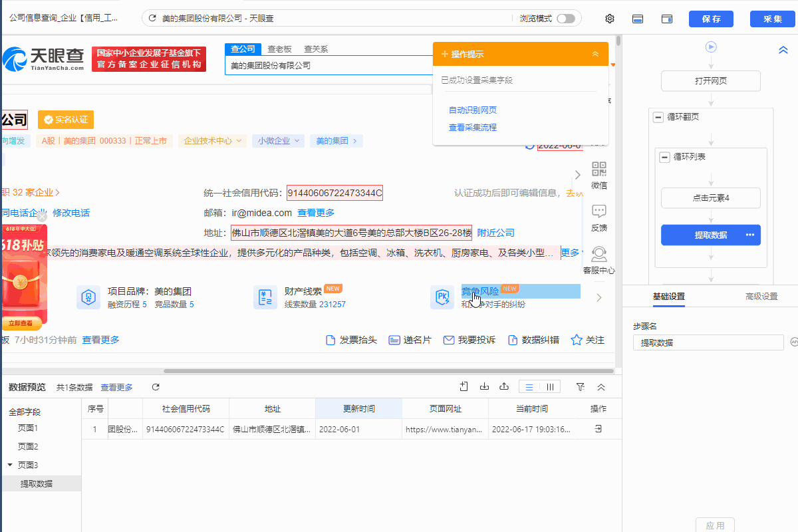
Task: Click 查看更多 next to the email
Action: 316,213
